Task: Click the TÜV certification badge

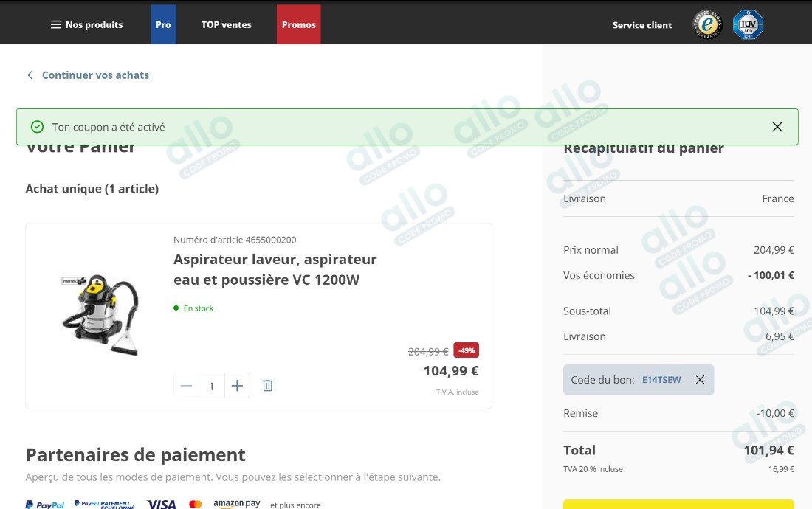Action: pyautogui.click(x=749, y=24)
